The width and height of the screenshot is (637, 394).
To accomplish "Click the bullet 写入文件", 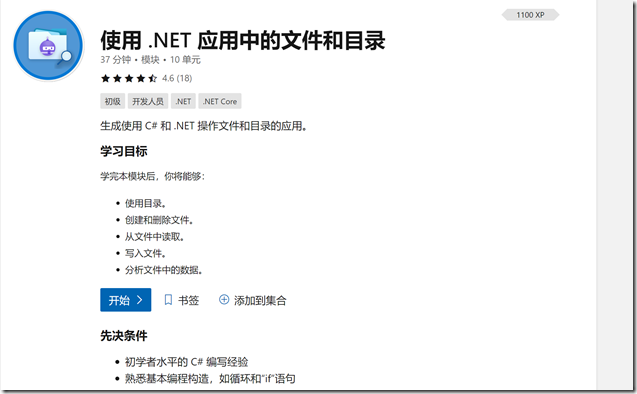I will (145, 253).
